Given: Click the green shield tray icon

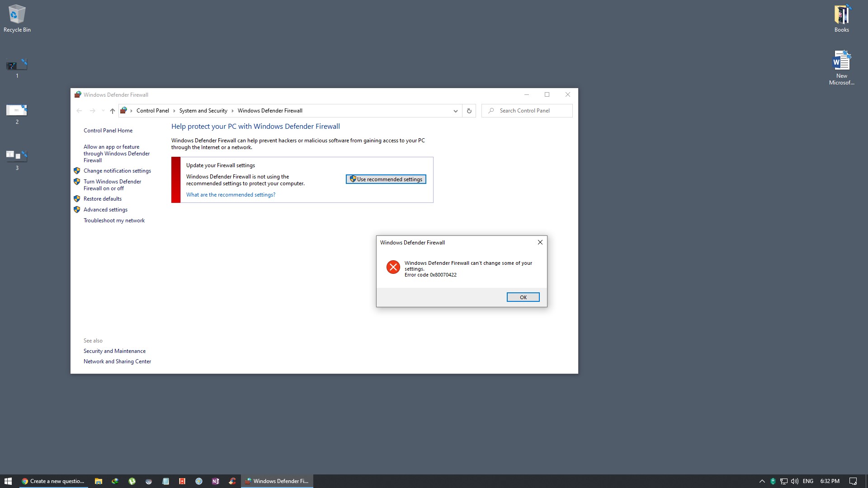Looking at the screenshot, I should click(773, 481).
